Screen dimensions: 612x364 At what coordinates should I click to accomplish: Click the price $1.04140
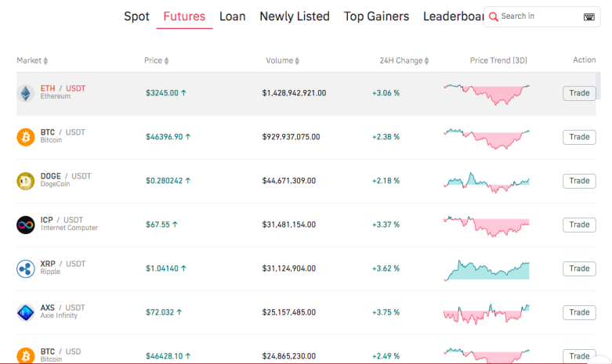click(x=162, y=268)
